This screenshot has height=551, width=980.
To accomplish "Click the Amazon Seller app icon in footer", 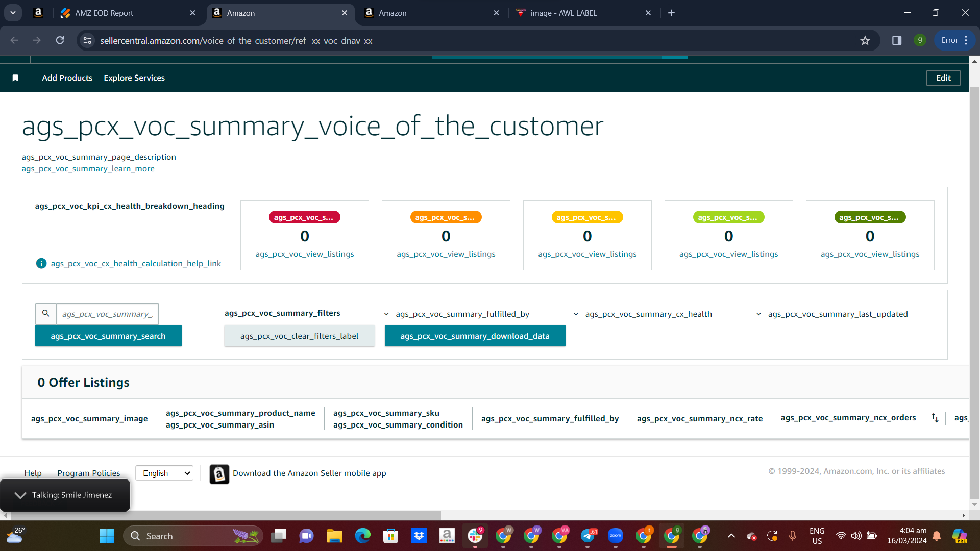I will [x=219, y=474].
